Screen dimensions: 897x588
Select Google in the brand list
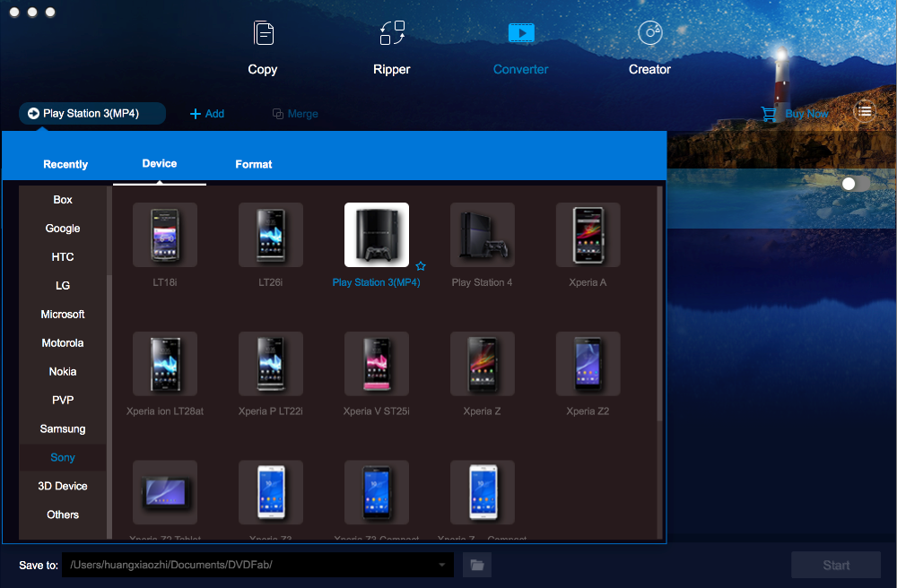pyautogui.click(x=63, y=228)
